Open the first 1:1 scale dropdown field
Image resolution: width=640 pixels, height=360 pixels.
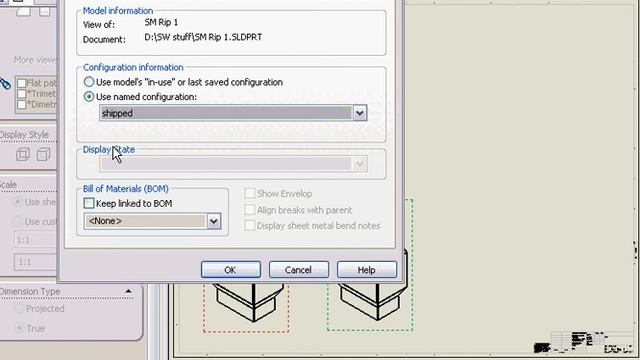pos(36,240)
